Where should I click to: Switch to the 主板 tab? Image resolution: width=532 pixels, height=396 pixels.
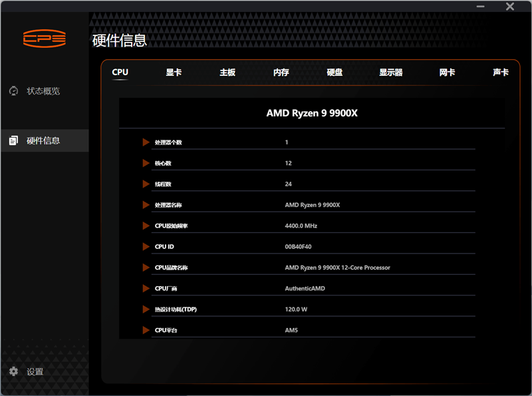click(x=227, y=73)
